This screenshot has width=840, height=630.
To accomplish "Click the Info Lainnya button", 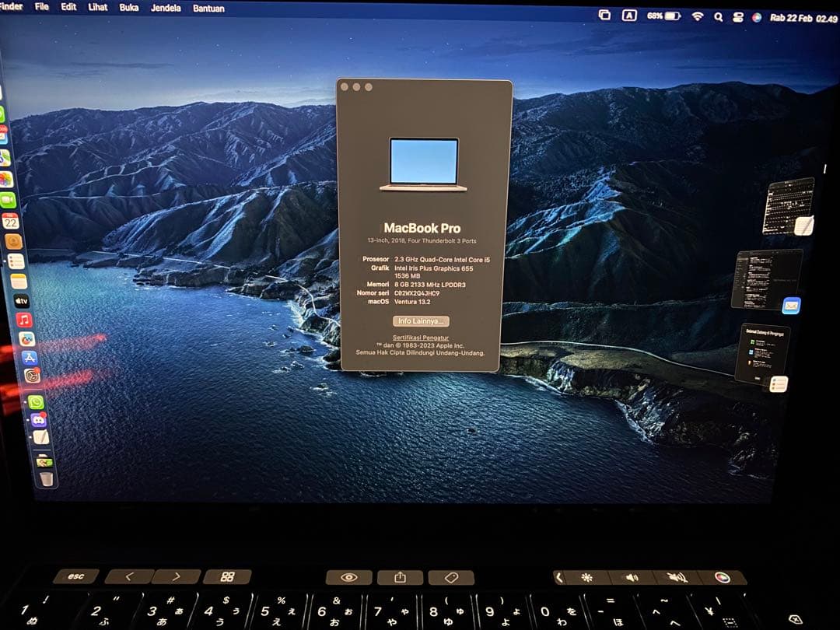I will (421, 320).
